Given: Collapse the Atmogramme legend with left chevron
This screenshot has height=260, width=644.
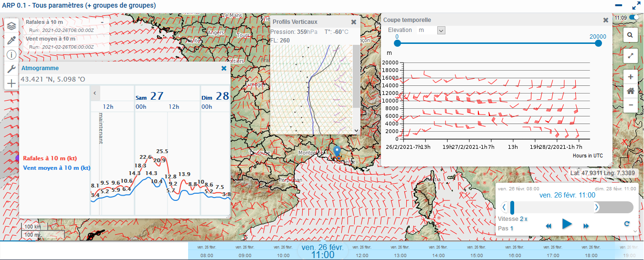Looking at the screenshot, I should point(95,93).
